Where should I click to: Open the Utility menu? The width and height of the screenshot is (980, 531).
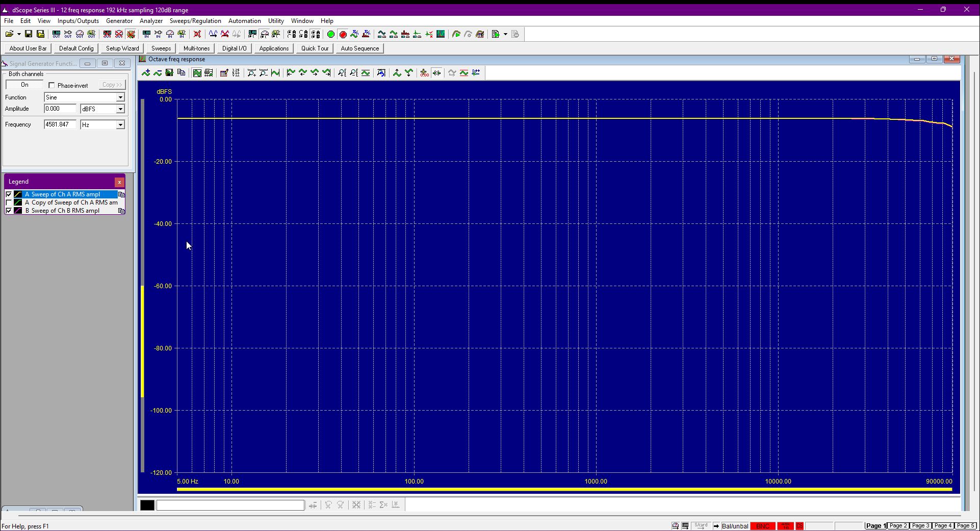point(276,21)
